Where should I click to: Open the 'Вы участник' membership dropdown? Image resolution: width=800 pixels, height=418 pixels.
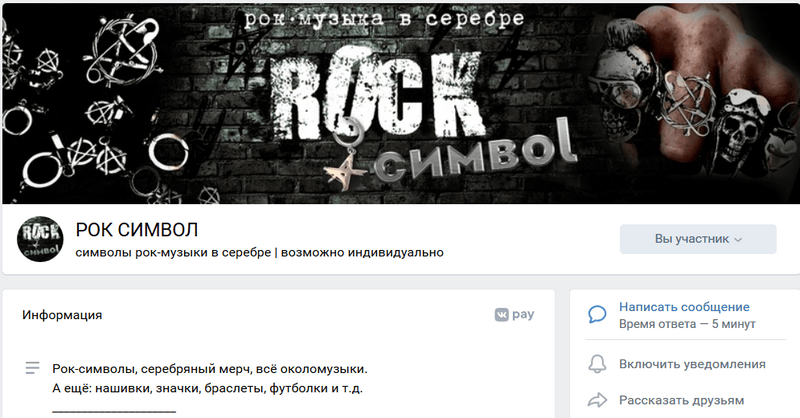point(698,239)
